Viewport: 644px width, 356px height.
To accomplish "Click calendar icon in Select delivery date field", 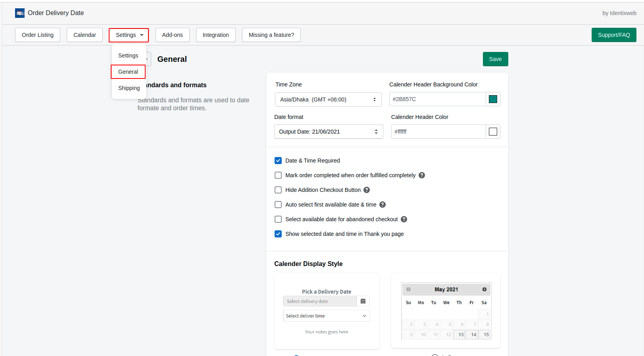I will (x=363, y=301).
